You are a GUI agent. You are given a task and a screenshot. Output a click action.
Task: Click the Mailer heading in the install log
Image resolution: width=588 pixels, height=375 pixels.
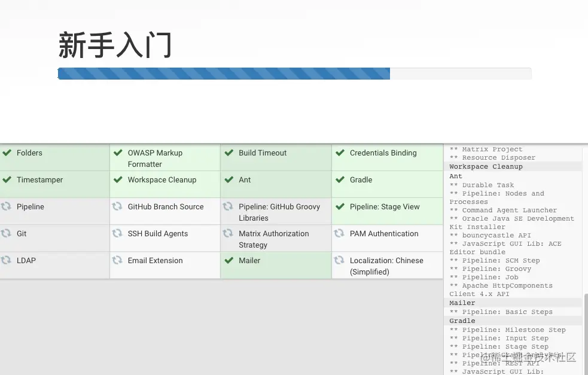pos(462,303)
